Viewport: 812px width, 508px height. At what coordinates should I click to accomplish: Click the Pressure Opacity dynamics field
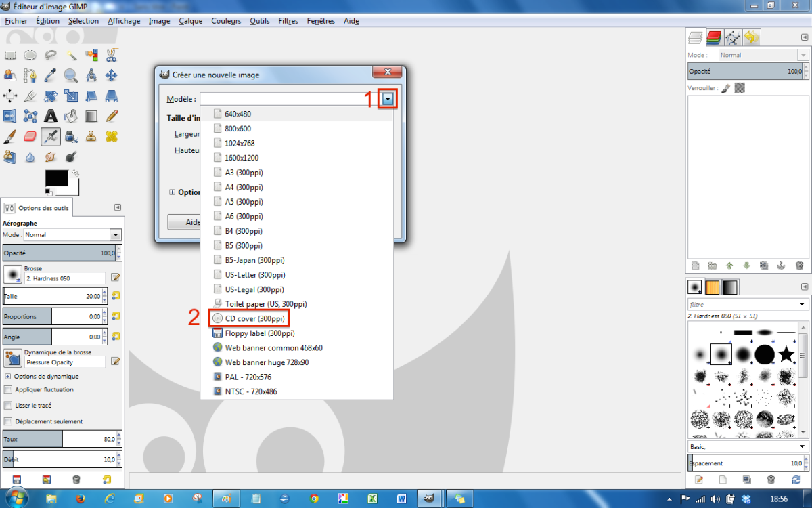click(x=65, y=362)
